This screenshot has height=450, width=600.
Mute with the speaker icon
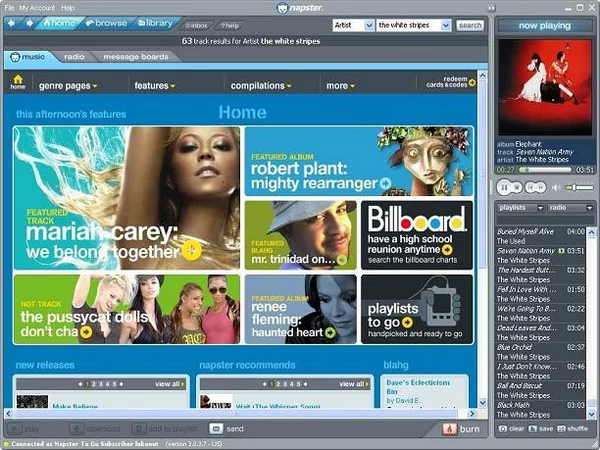tap(556, 188)
